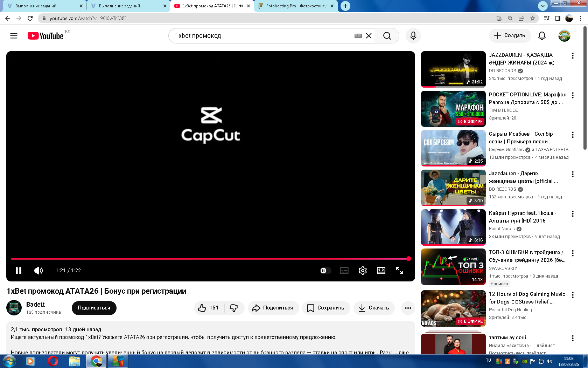
Task: Click the red video progress bar
Action: (x=209, y=259)
